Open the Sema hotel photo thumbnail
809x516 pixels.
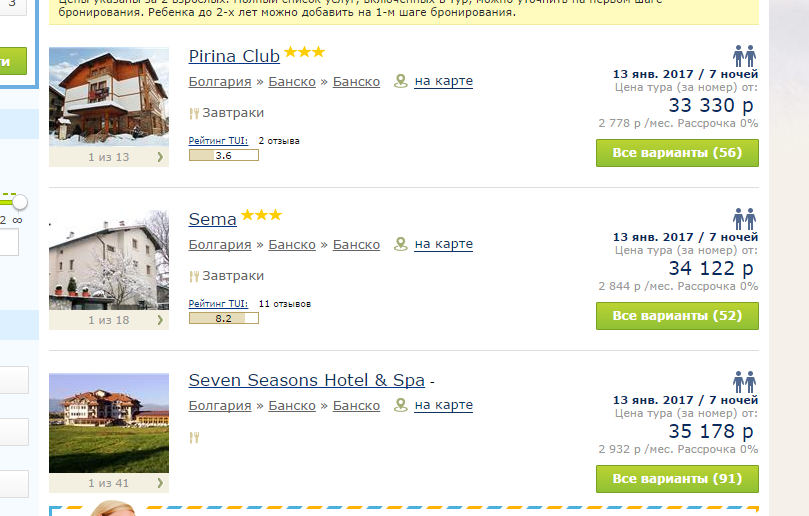pyautogui.click(x=109, y=260)
